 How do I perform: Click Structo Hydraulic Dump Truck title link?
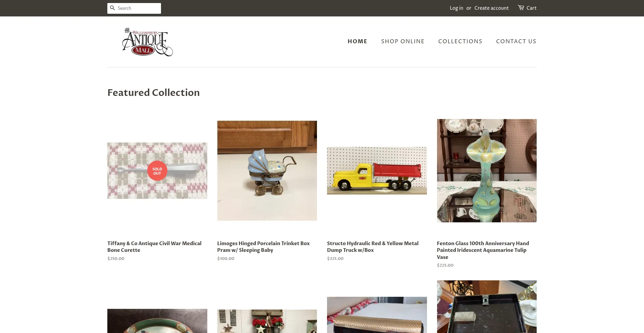(373, 247)
